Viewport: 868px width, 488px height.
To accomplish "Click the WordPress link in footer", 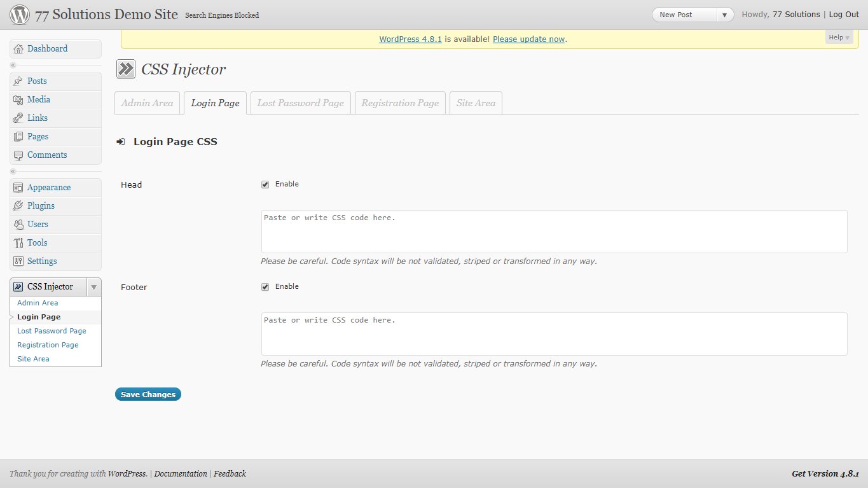I will [x=127, y=473].
